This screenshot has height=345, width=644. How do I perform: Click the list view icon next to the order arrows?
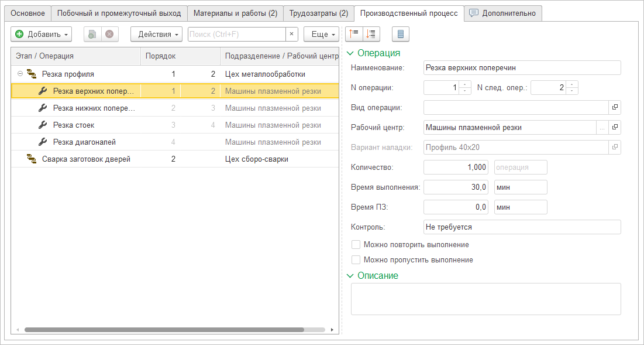pyautogui.click(x=401, y=35)
